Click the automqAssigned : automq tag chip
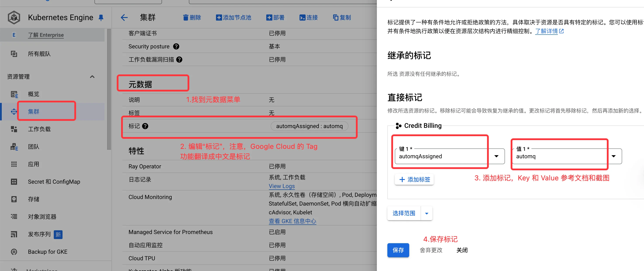 click(309, 126)
